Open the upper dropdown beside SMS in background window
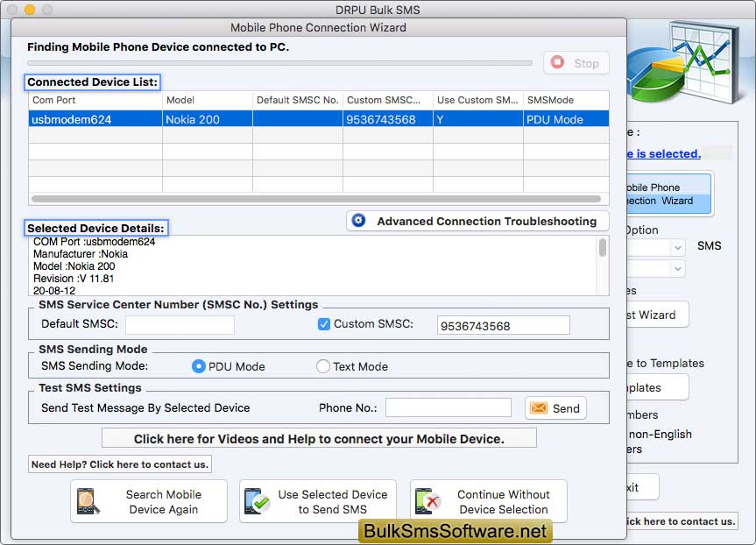756x545 pixels. (677, 247)
